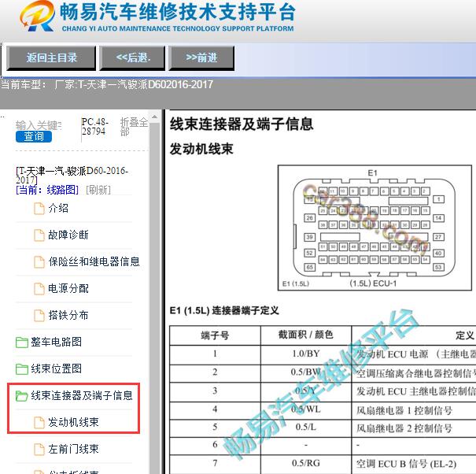Click the page icon beside 发动机线束
The image size is (476, 474).
tap(39, 422)
